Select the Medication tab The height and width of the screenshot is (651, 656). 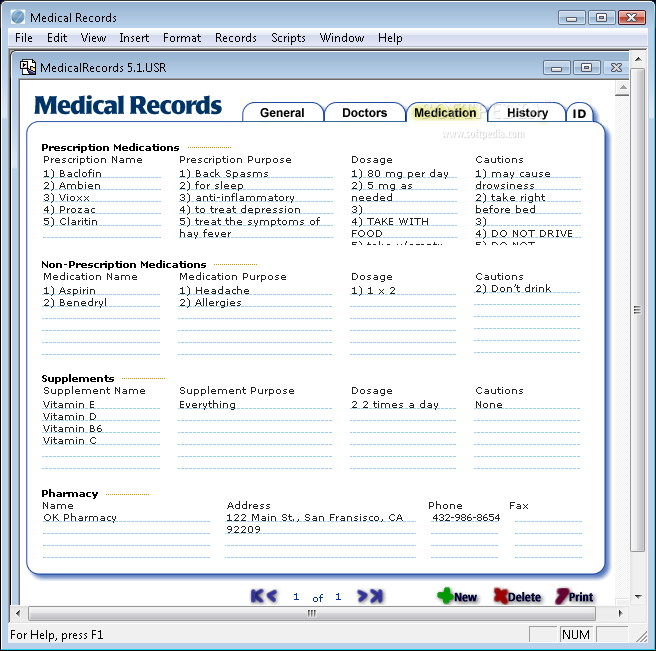[x=445, y=113]
